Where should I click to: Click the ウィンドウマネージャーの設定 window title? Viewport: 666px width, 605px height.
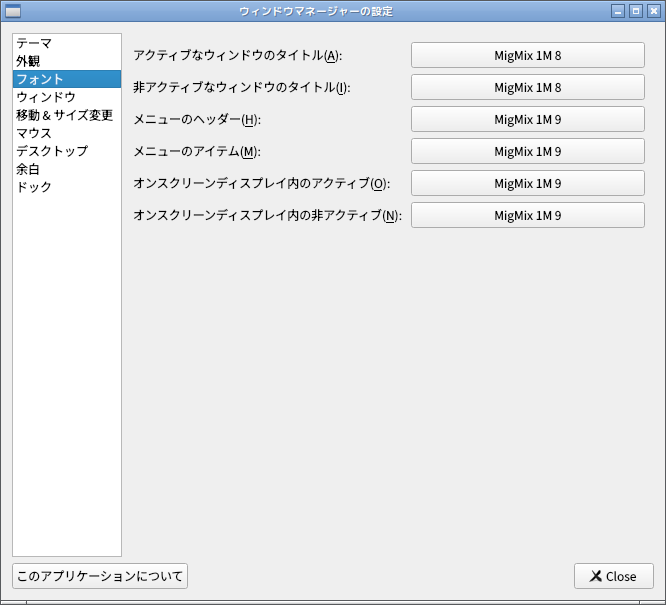(x=316, y=11)
